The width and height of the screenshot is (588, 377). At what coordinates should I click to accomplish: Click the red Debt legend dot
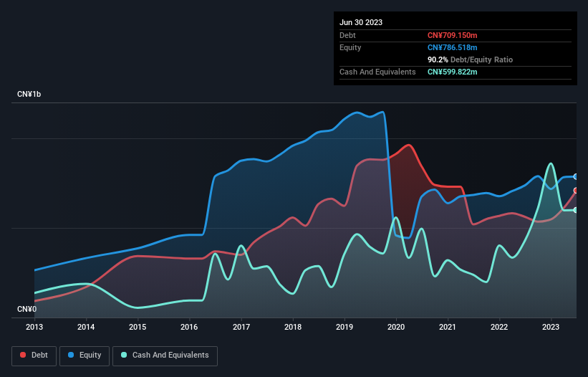pyautogui.click(x=23, y=355)
